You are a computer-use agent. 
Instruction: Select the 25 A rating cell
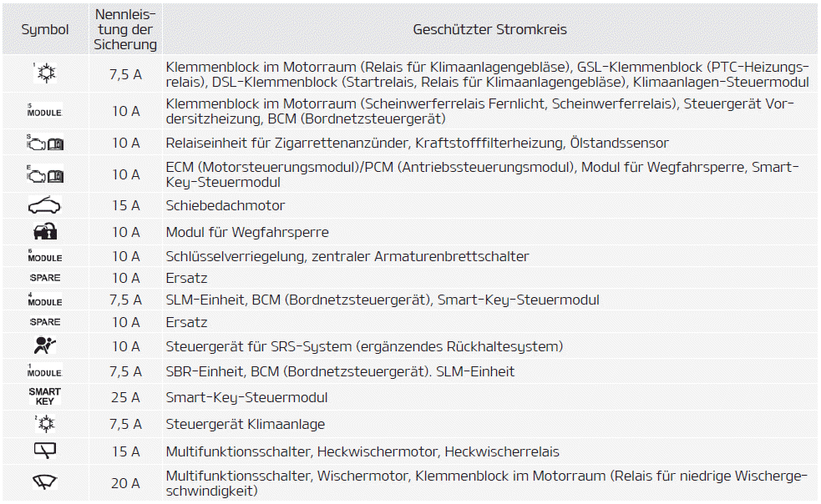pos(125,397)
